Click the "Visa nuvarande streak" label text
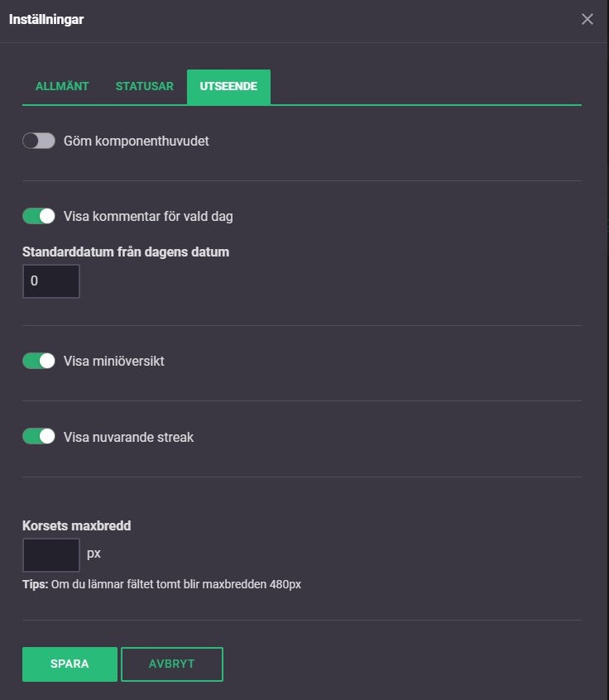Screen dimensions: 609x700 [128, 437]
